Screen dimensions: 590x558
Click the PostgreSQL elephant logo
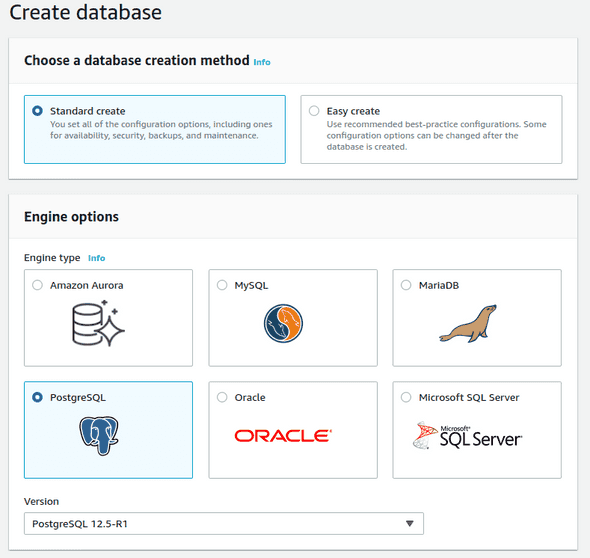99,435
